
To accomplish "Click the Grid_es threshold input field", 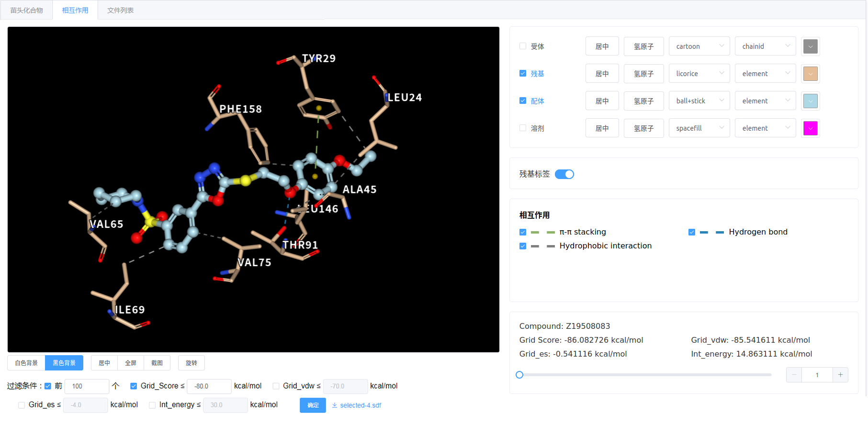I will [x=85, y=405].
